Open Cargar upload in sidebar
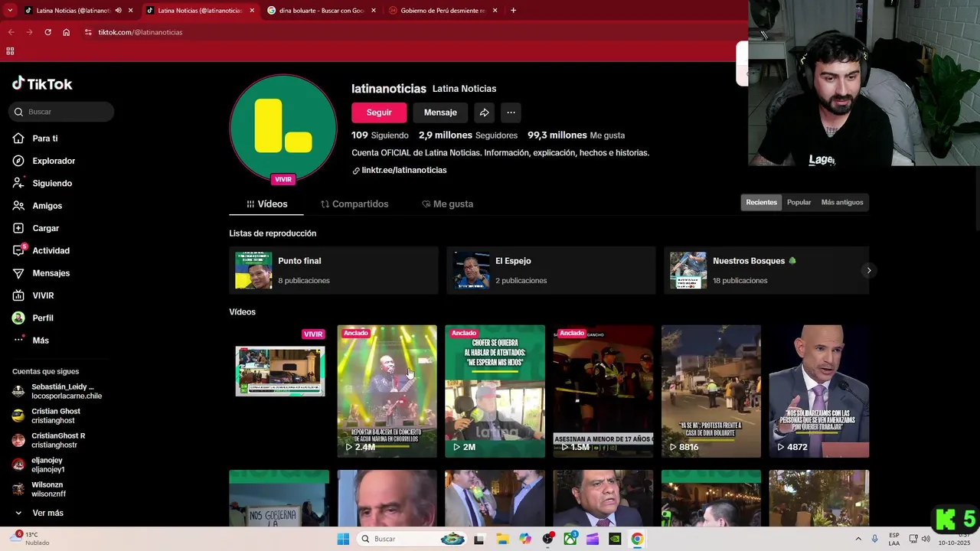This screenshot has width=980, height=551. coord(36,228)
